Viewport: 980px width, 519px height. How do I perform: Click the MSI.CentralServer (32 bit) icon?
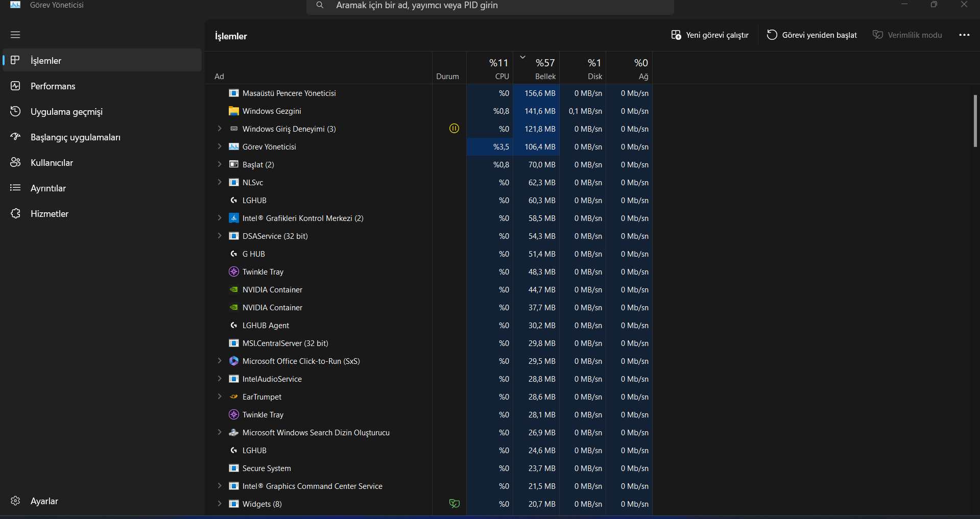pos(234,343)
